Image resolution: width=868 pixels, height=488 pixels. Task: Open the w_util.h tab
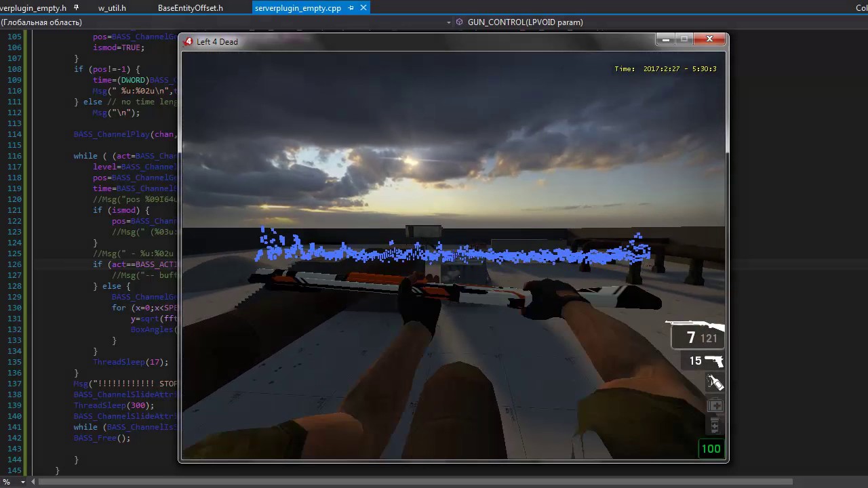click(112, 8)
